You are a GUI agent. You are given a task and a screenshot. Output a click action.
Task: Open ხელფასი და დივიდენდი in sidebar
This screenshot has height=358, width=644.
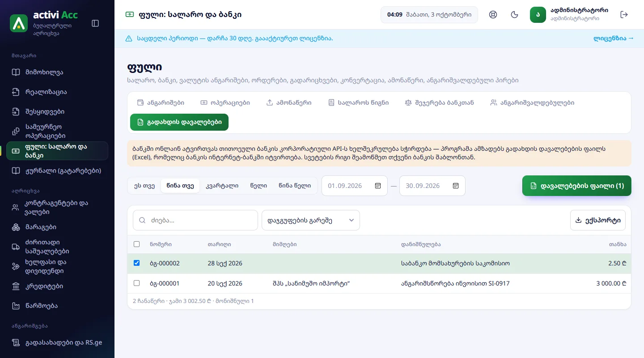click(57, 266)
